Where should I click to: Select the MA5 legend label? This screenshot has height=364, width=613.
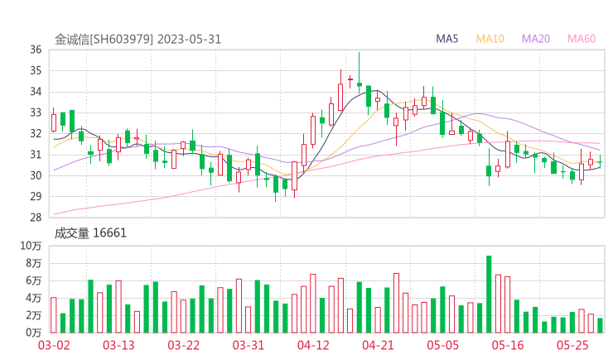[x=446, y=39]
